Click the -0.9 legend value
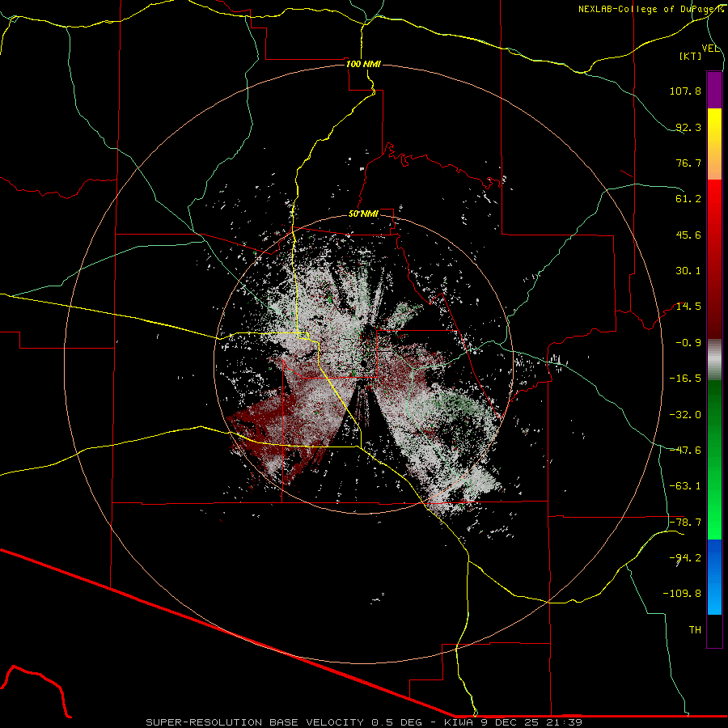Screen dimensions: 728x728 click(x=688, y=343)
